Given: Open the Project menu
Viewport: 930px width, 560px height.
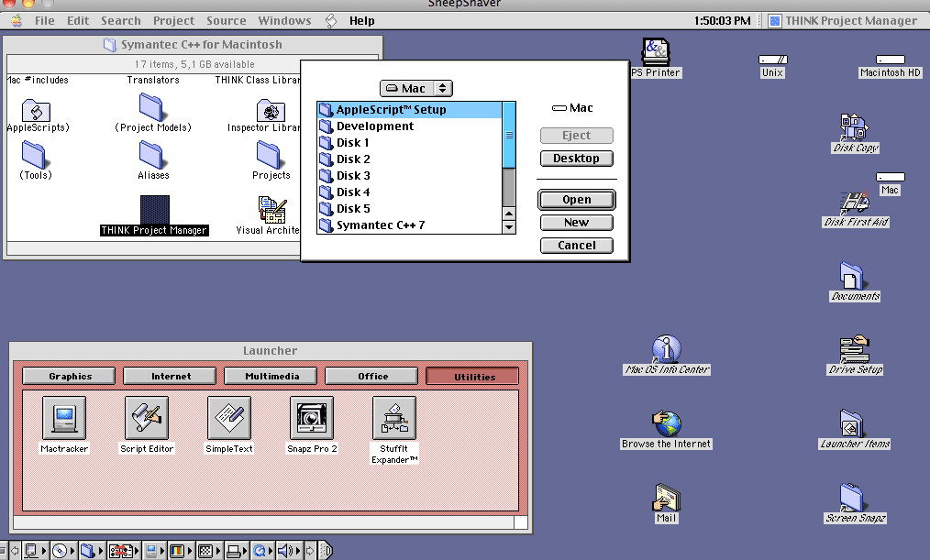Looking at the screenshot, I should [173, 21].
